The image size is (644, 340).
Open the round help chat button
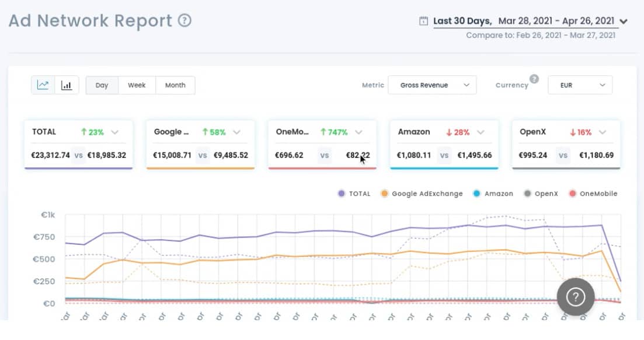click(576, 296)
